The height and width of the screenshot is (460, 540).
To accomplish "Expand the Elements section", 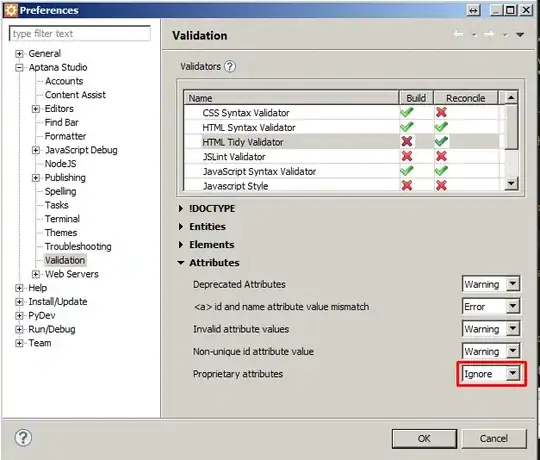I will pyautogui.click(x=181, y=244).
